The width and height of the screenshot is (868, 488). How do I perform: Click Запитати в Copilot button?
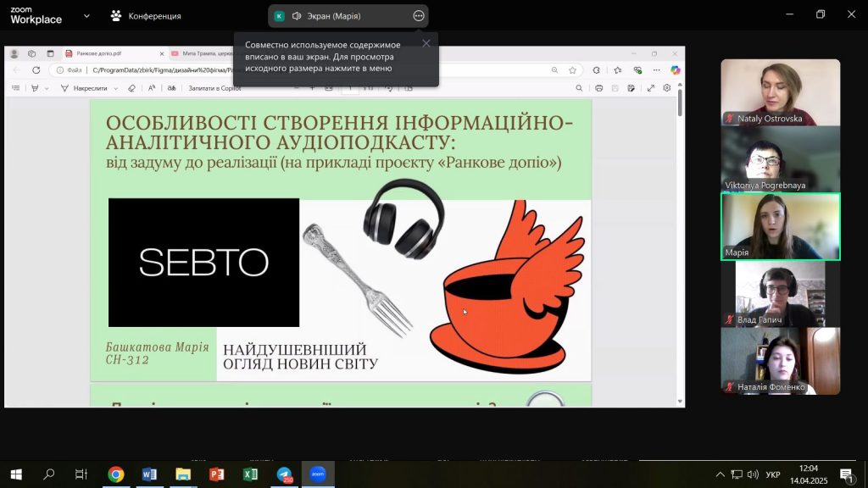tap(214, 88)
